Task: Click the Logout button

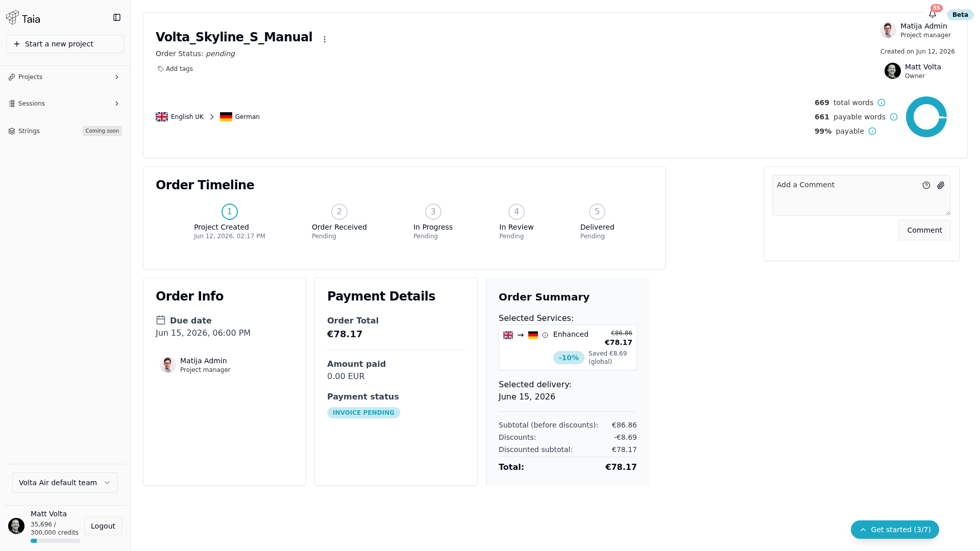Action: pyautogui.click(x=103, y=526)
